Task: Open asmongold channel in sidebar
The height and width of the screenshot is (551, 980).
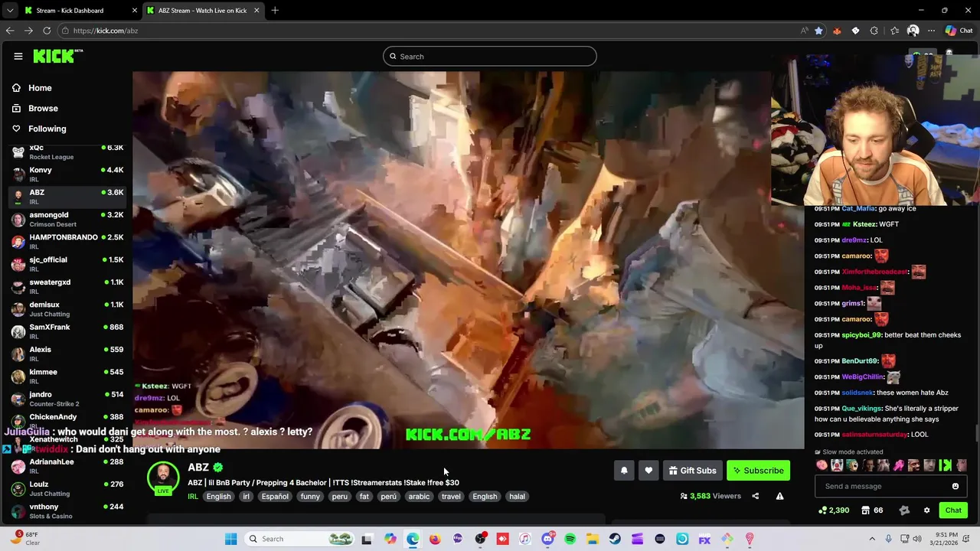Action: tap(67, 220)
